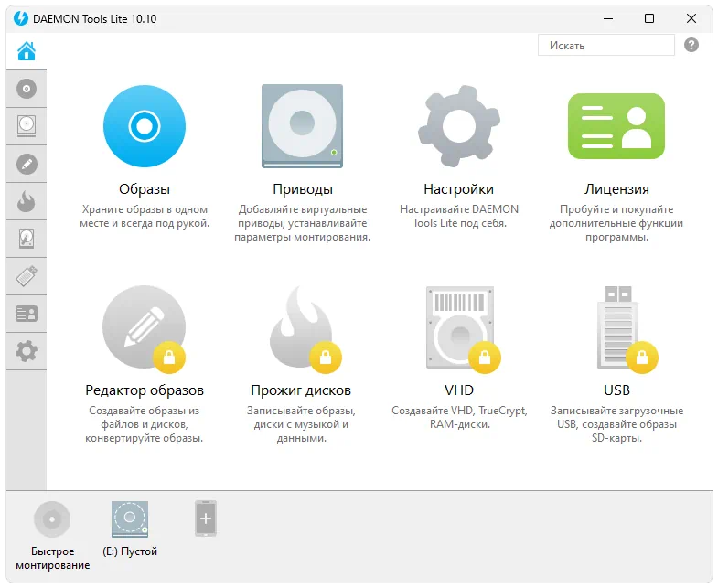Open the Настройки heading link

point(459,189)
